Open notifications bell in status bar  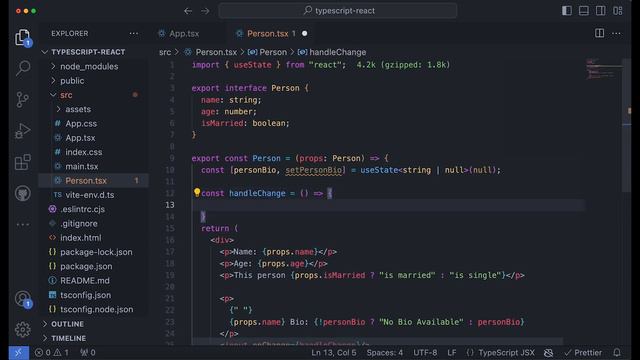[x=617, y=353]
